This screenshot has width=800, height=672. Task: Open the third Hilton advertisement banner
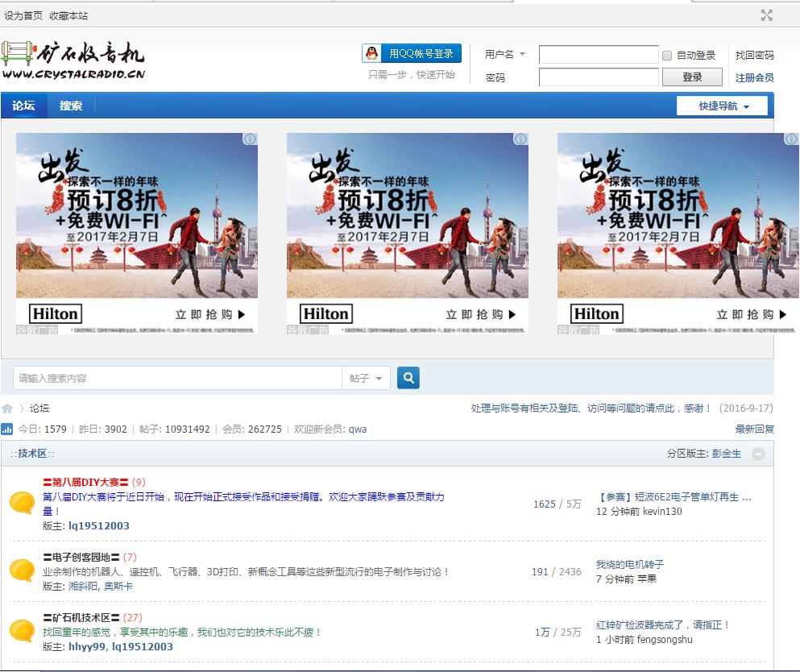(678, 234)
